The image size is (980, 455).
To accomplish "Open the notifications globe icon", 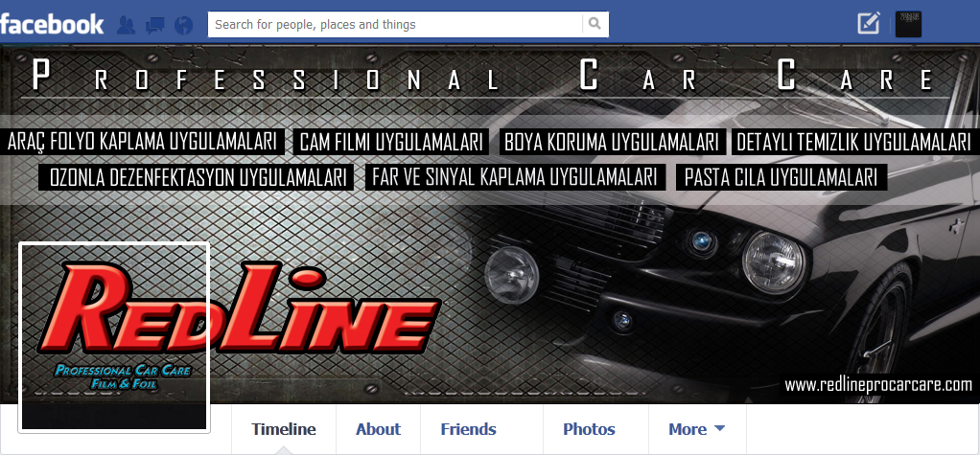I will click(184, 25).
